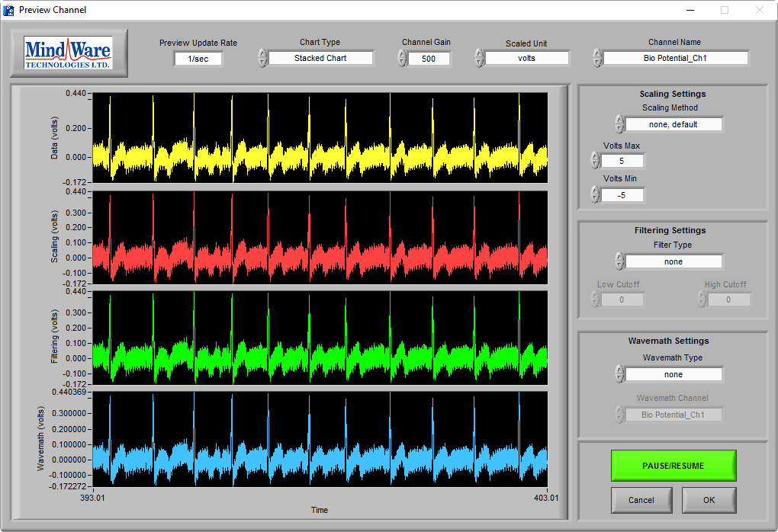Click the Volts Max value 5
This screenshot has width=778, height=532.
(622, 161)
